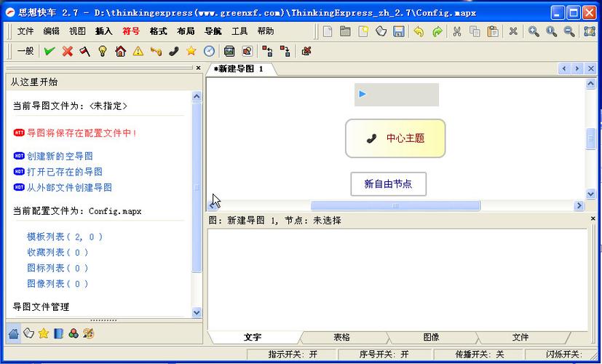The height and width of the screenshot is (364, 602).
Task: Open 收藏列表 ( 0 ) link
Action: pyautogui.click(x=58, y=253)
